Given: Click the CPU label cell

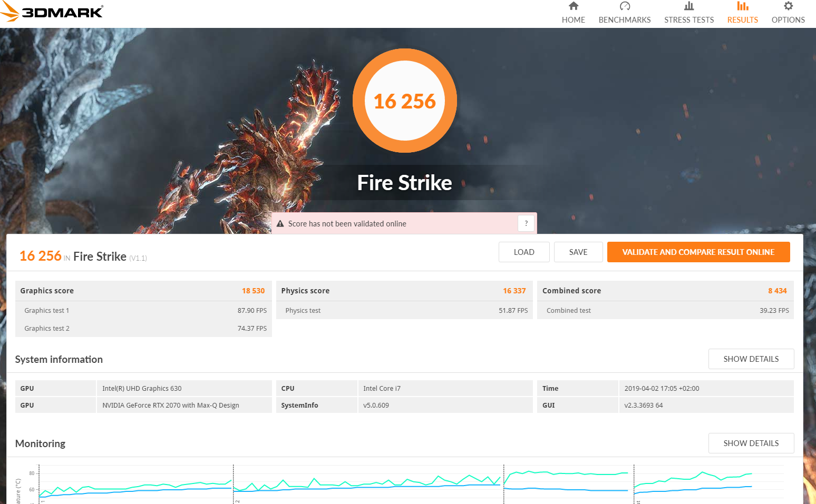Looking at the screenshot, I should [317, 388].
